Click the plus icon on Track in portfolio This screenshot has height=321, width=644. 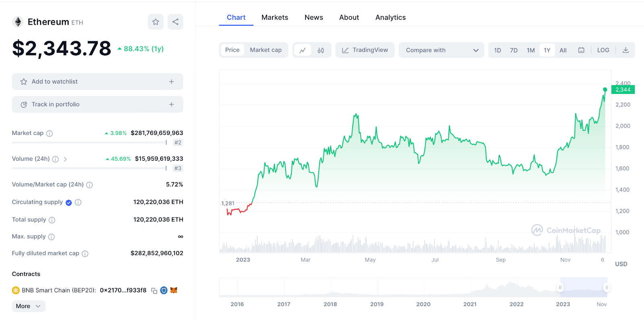pos(171,104)
